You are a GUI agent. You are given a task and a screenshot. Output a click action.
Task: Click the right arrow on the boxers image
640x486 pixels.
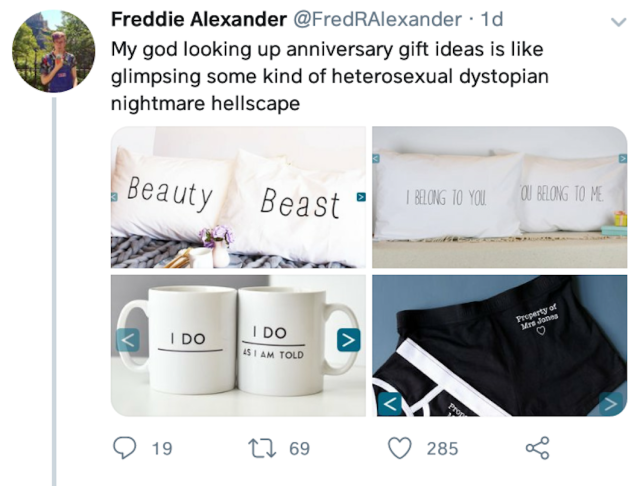pos(611,404)
